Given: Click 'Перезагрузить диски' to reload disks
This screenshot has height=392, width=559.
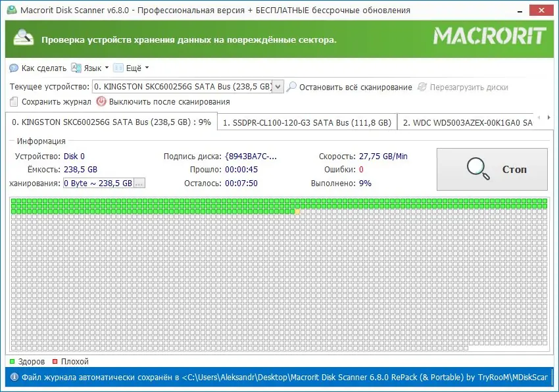Looking at the screenshot, I should click(469, 87).
